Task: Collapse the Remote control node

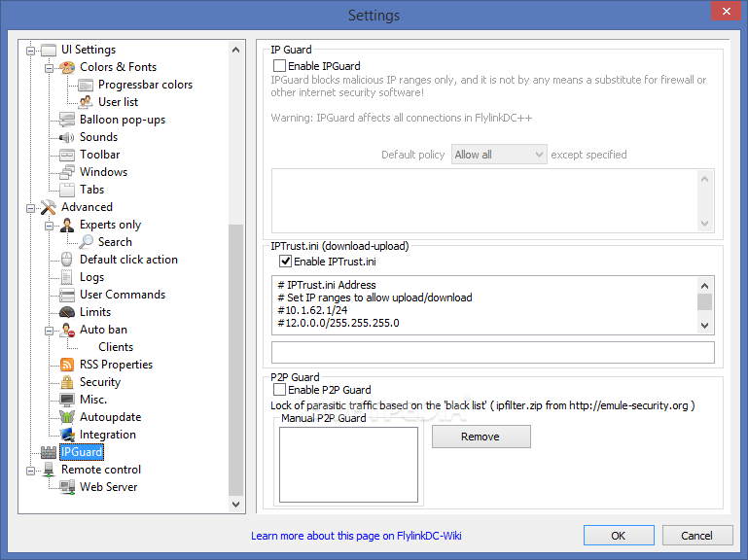Action: (x=30, y=471)
